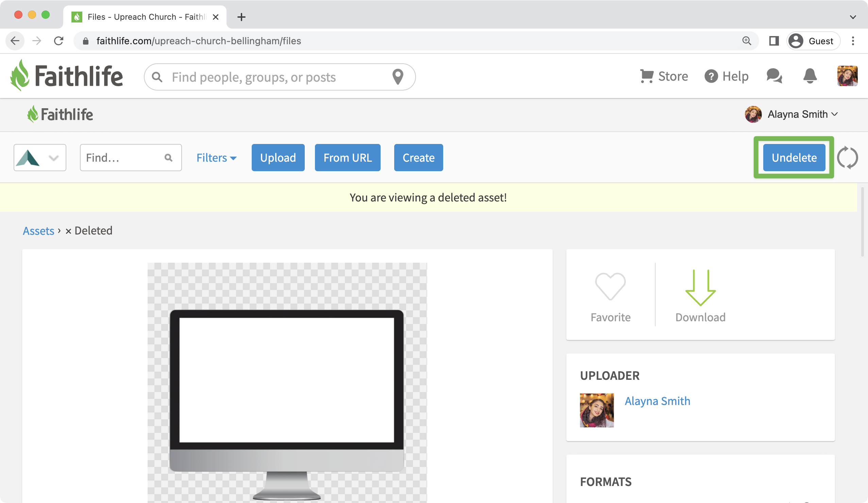The height and width of the screenshot is (503, 868).
Task: Open the Alayna Smith uploader link
Action: (657, 401)
